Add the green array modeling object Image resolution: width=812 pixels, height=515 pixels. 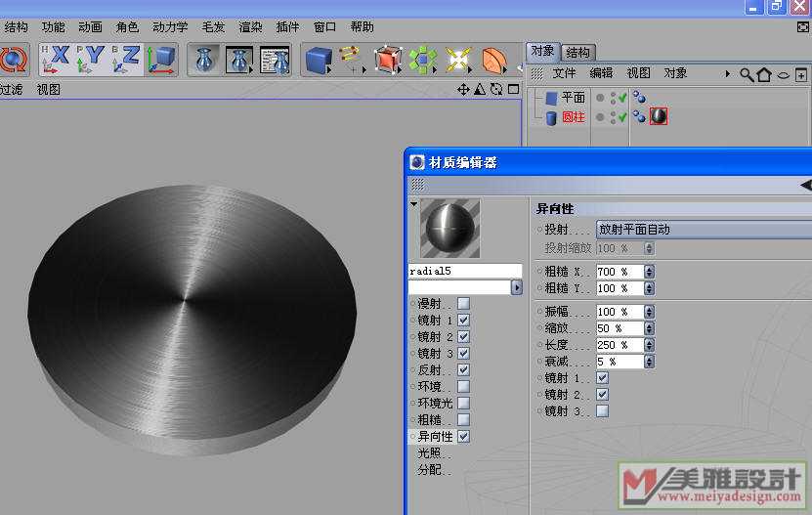coord(422,61)
